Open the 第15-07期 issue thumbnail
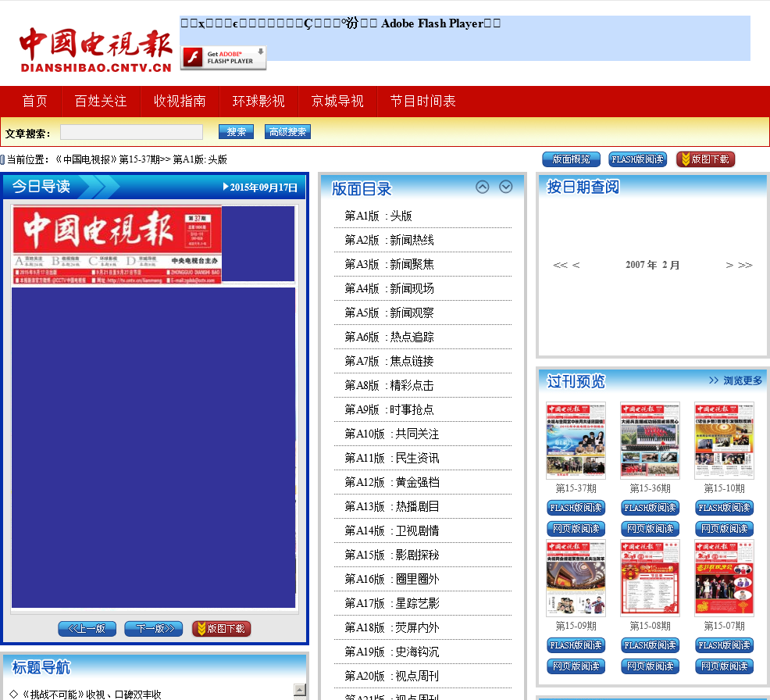The width and height of the screenshot is (770, 700). [x=725, y=577]
